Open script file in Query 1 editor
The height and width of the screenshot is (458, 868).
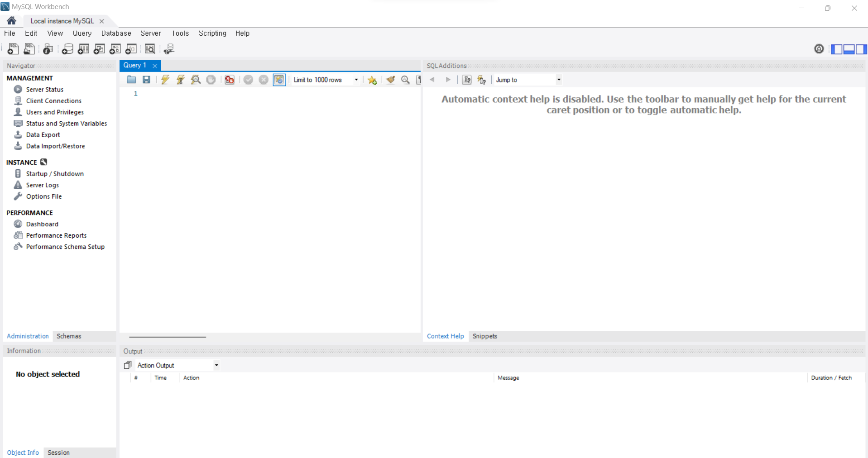[131, 80]
